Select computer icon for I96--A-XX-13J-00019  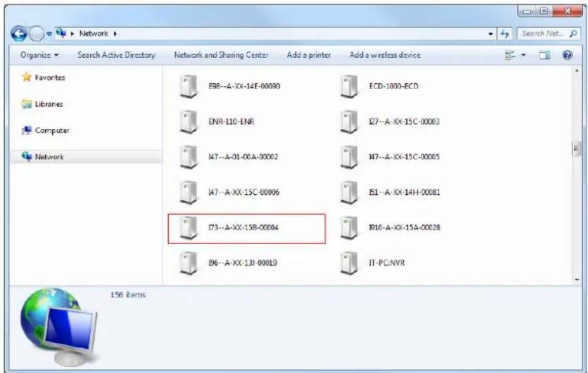click(x=188, y=264)
